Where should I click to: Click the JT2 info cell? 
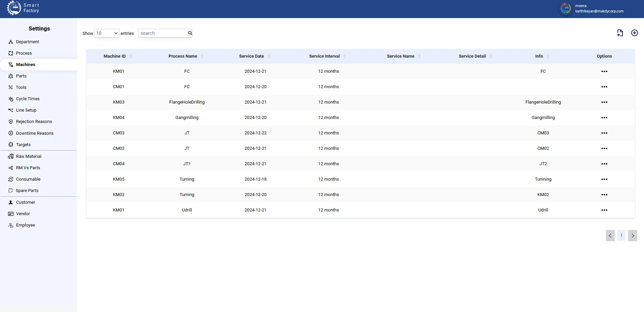click(x=543, y=164)
